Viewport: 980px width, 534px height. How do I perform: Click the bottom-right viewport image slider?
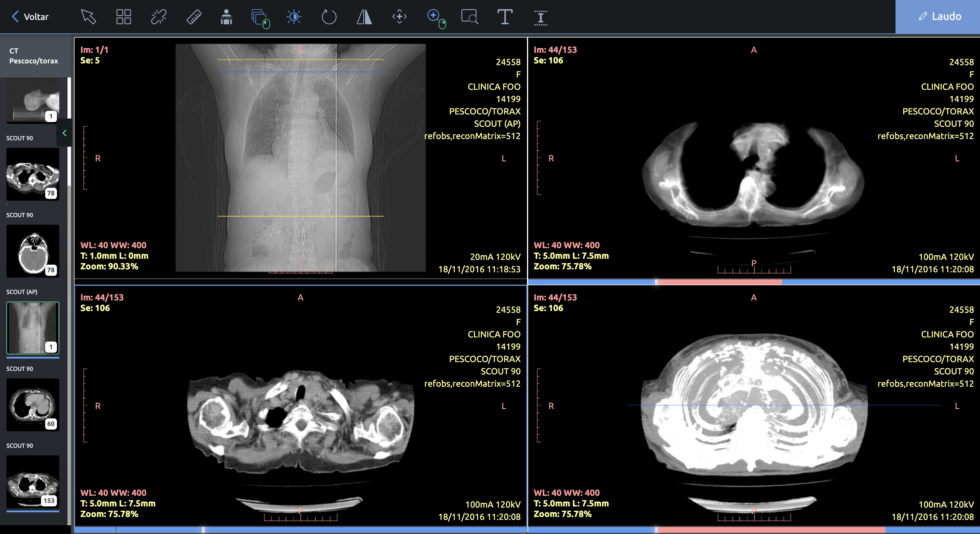754,529
